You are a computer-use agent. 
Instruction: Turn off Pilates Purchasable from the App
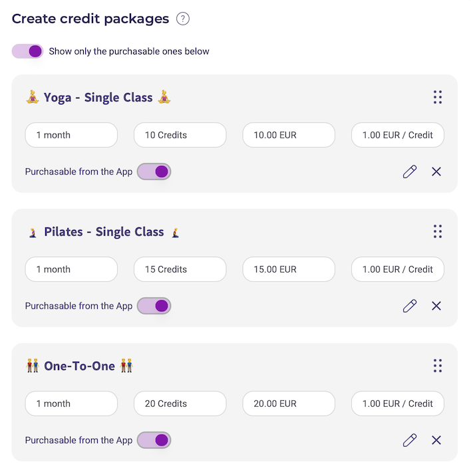point(154,306)
